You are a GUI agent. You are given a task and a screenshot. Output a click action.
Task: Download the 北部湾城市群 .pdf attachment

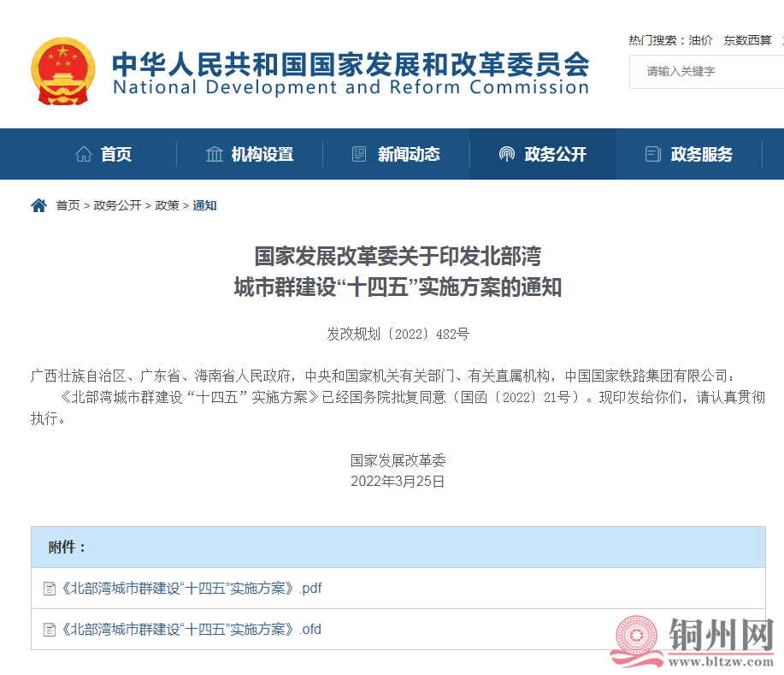click(192, 589)
